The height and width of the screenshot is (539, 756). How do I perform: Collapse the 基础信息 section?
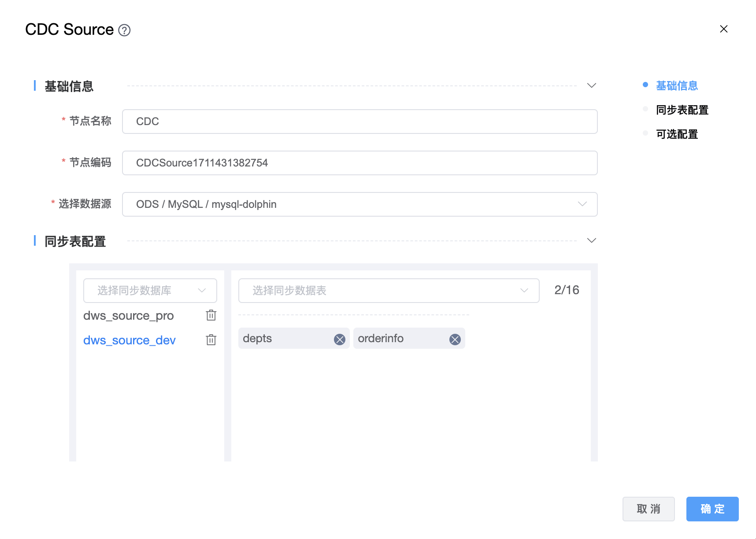[591, 85]
